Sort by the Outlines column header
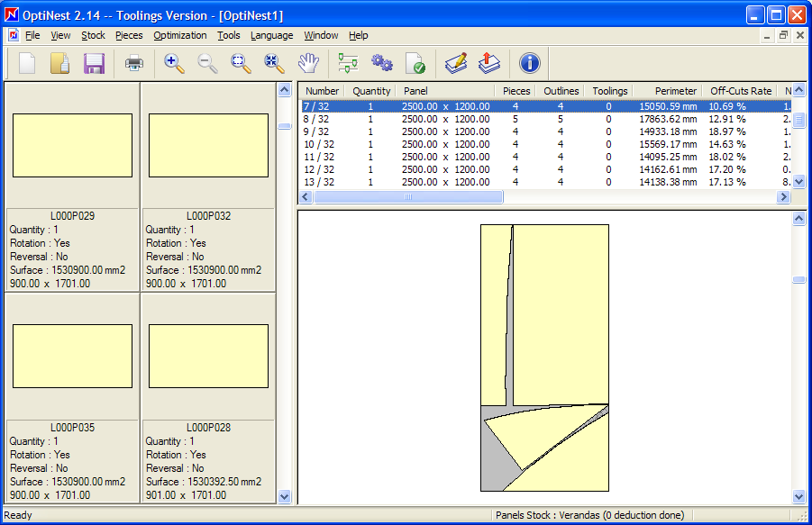The image size is (812, 525). coord(561,91)
